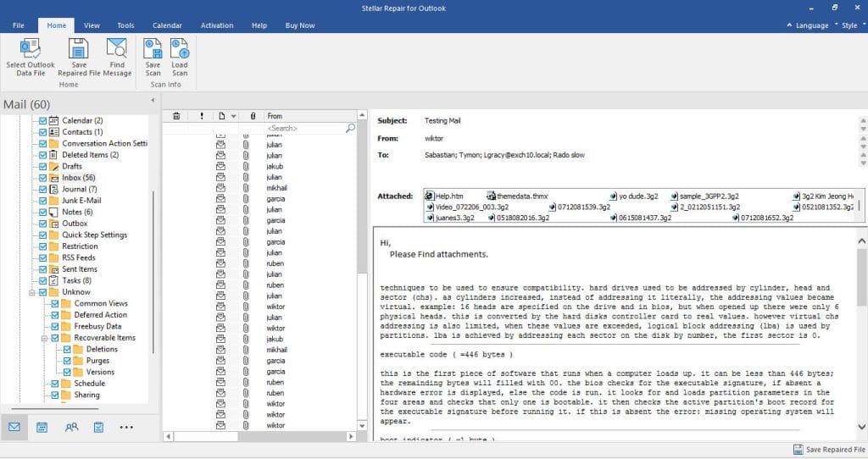
Task: Toggle Inbox (56) checkbox
Action: [42, 178]
